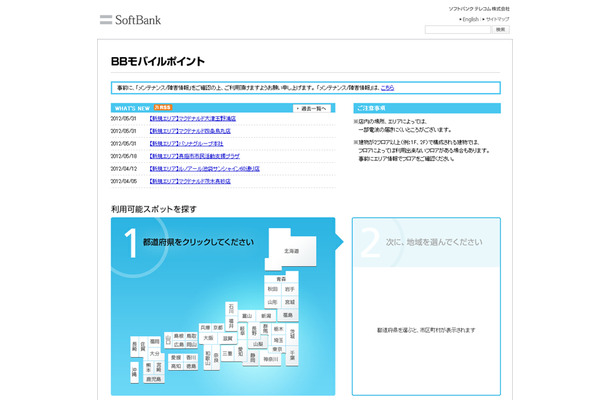The width and height of the screenshot is (610, 400).
Task: Select 沖縄 prefecture tile
Action: click(x=135, y=372)
